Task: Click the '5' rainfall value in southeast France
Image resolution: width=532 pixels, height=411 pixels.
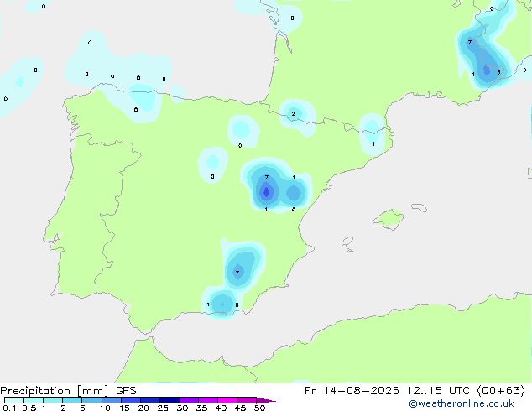Action: [x=498, y=72]
